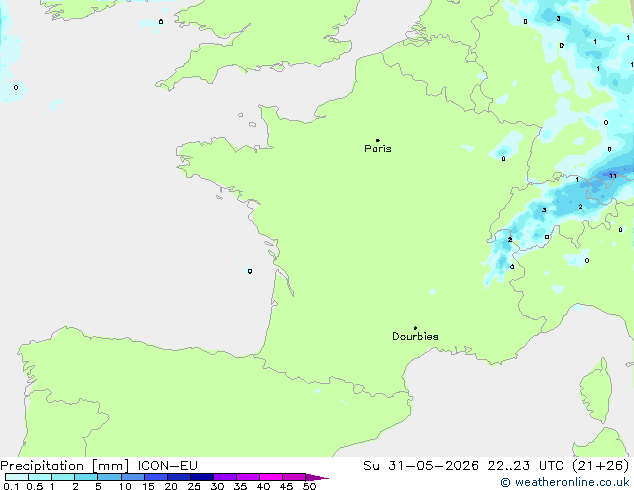Click the 40–45 mm magenta legend swatch

271,477
